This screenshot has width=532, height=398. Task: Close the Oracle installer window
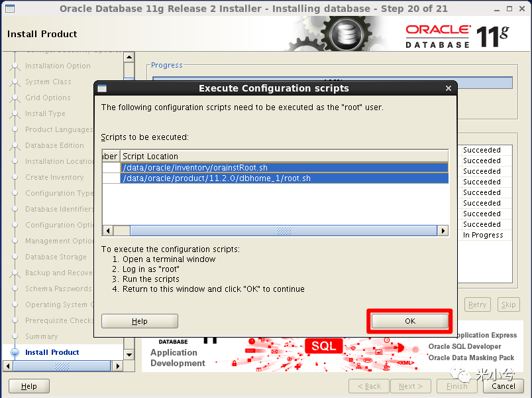522,9
